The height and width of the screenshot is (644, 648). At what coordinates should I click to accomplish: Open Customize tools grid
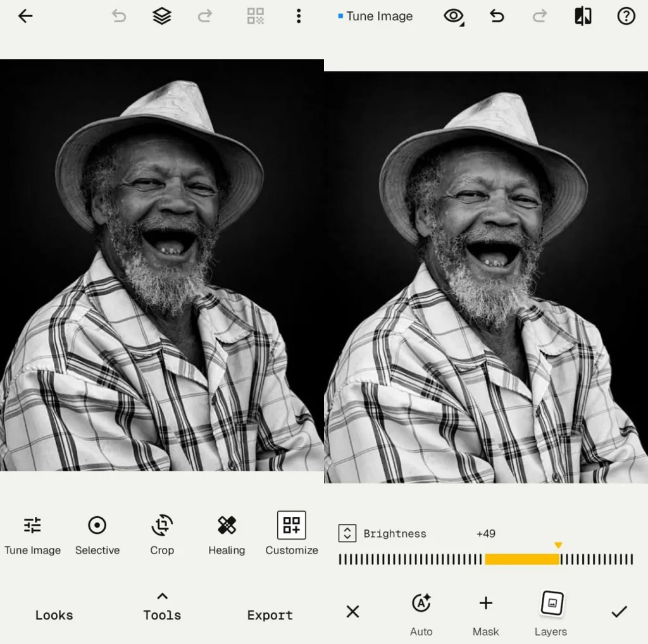click(291, 534)
